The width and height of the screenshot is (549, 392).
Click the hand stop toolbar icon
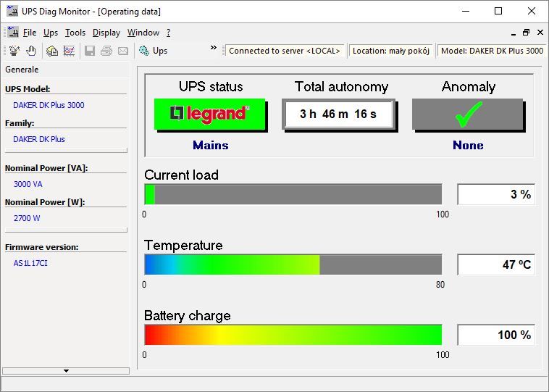tap(31, 51)
